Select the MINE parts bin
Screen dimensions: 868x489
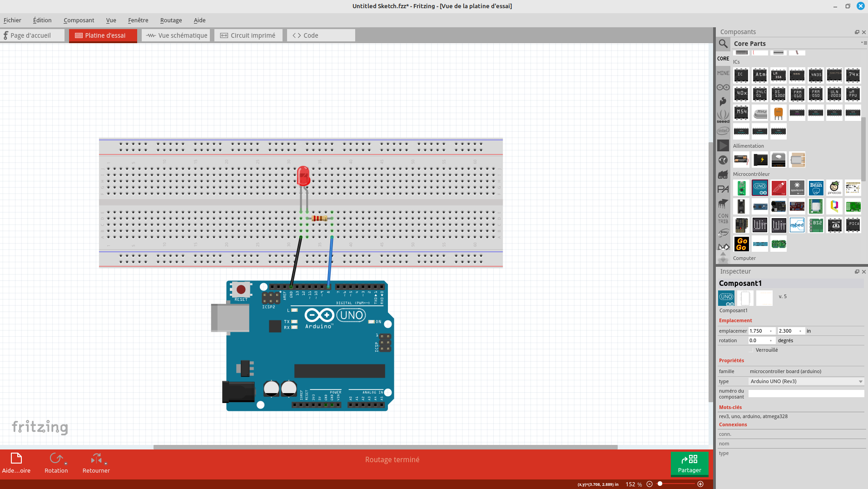coord(723,73)
